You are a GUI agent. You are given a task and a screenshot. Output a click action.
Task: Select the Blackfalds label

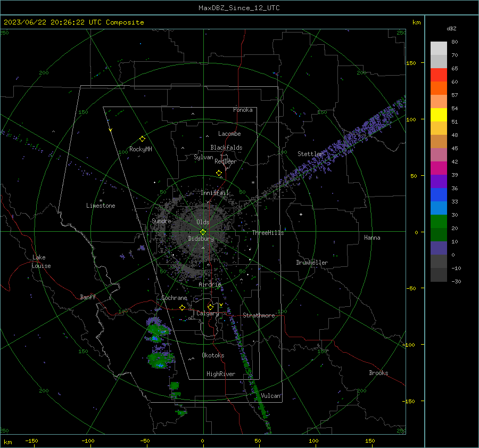click(x=226, y=148)
